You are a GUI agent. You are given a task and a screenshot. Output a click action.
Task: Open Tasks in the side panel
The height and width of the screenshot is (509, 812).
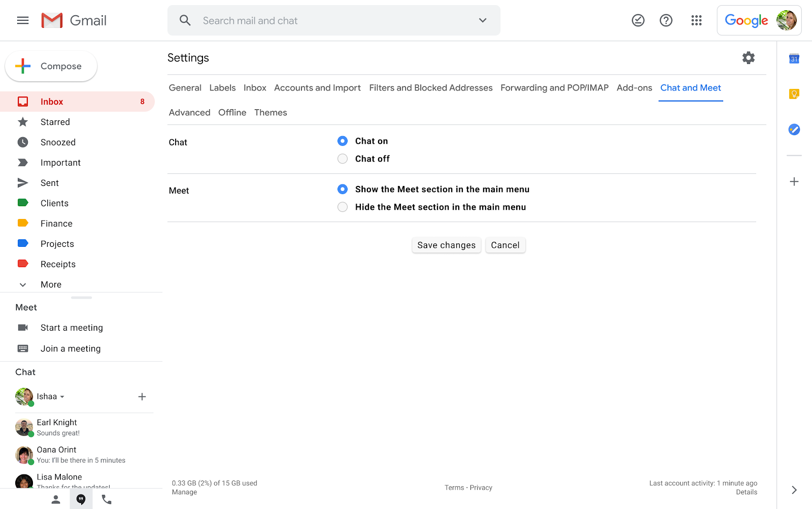pos(794,130)
